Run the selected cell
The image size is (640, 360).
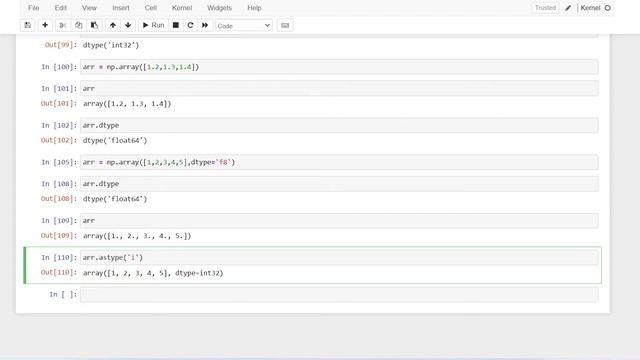pos(153,25)
